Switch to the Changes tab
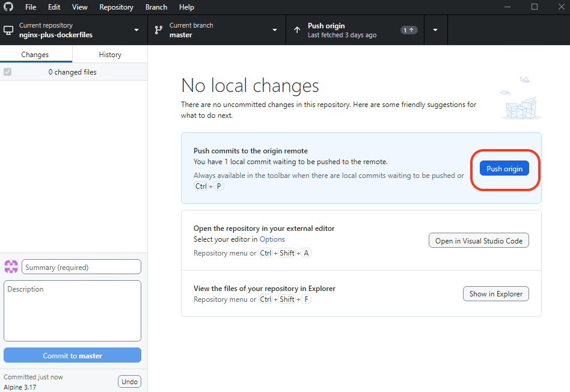This screenshot has width=570, height=392. [35, 55]
